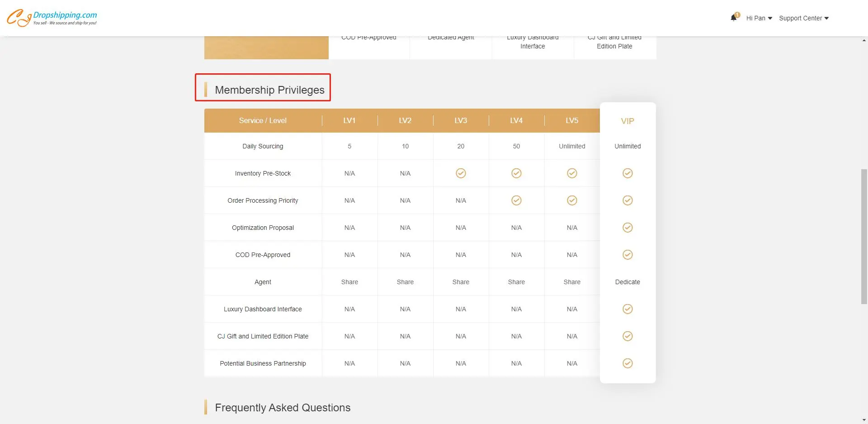Click LV4 Inventory Pre-Stock checkmark
The image size is (868, 424).
pyautogui.click(x=516, y=173)
